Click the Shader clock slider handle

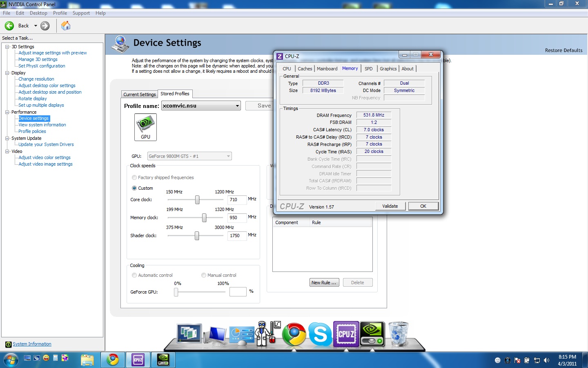(x=197, y=236)
